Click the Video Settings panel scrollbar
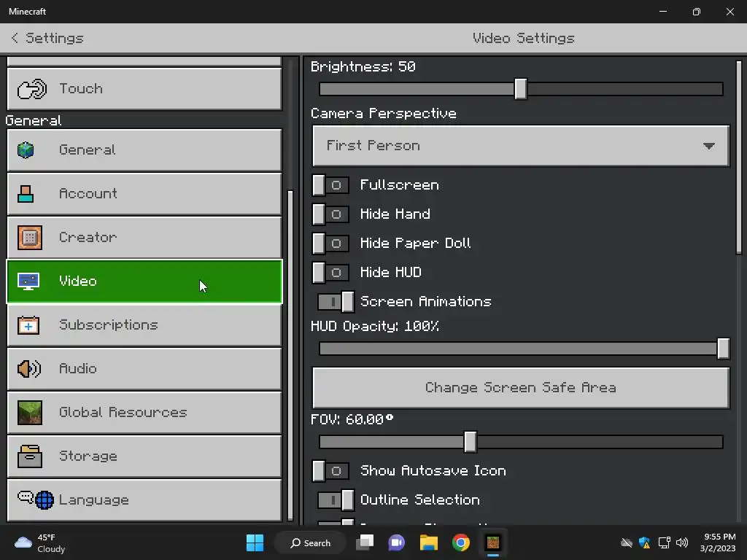Image resolution: width=747 pixels, height=560 pixels. click(x=739, y=157)
